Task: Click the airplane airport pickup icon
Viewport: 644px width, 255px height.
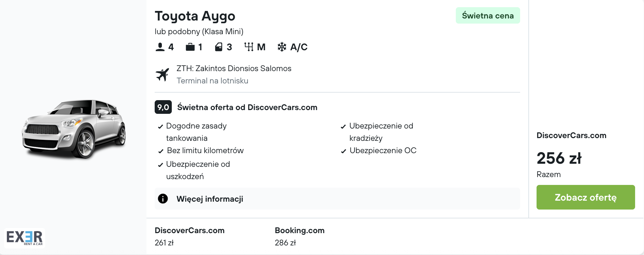Action: click(163, 75)
